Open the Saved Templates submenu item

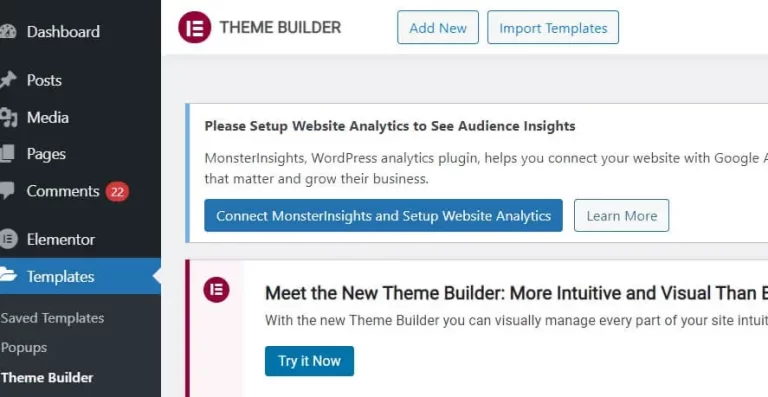pos(52,318)
